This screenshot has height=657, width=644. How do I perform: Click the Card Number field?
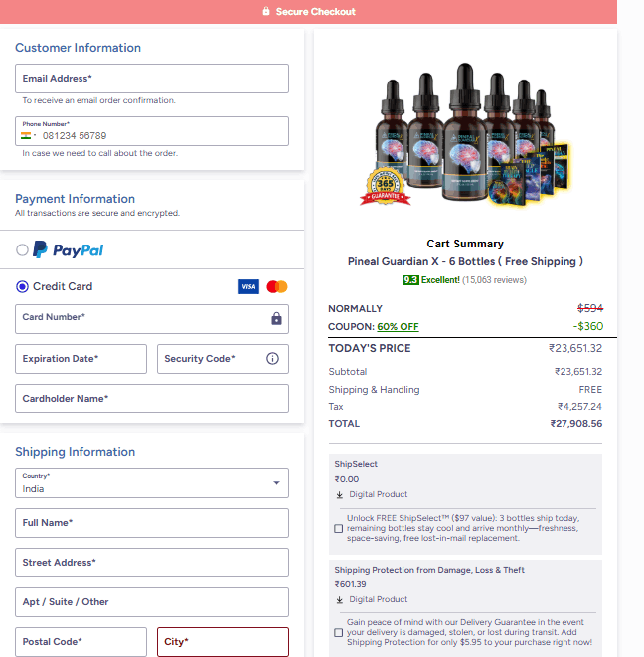click(x=152, y=319)
